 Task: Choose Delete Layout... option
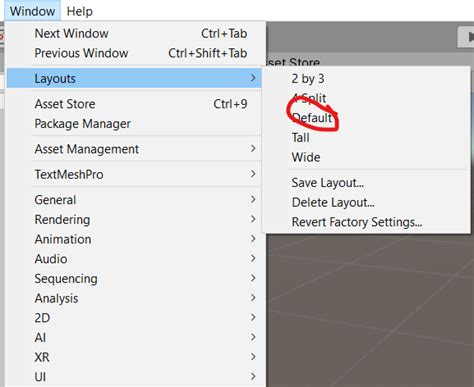point(366,202)
